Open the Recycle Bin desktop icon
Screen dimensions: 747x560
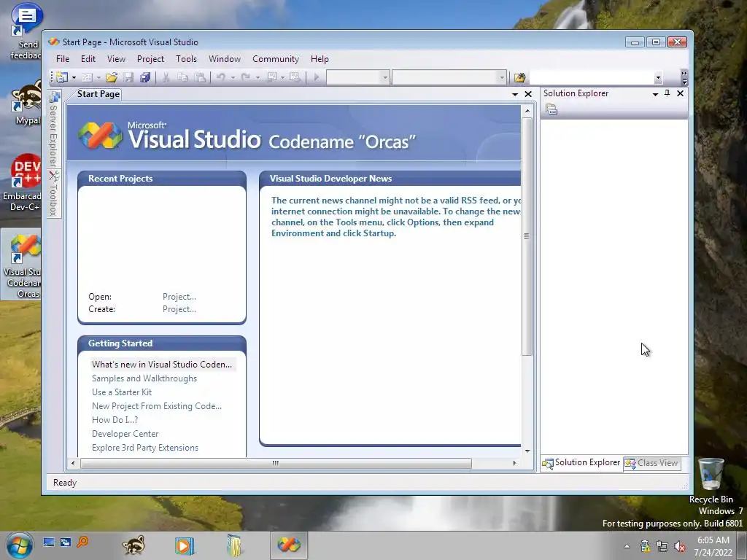[x=711, y=481]
